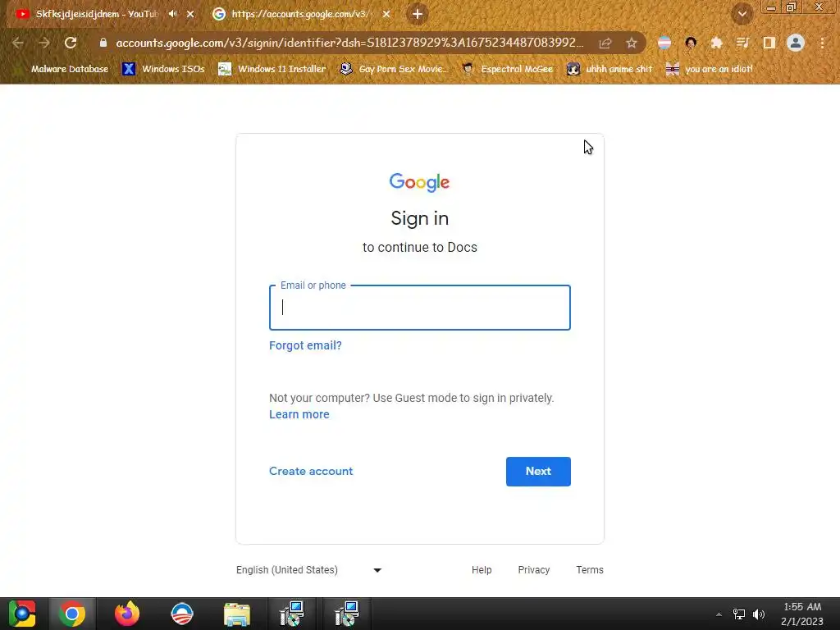Bookmark this page with the star icon
Image resolution: width=840 pixels, height=630 pixels.
[631, 43]
